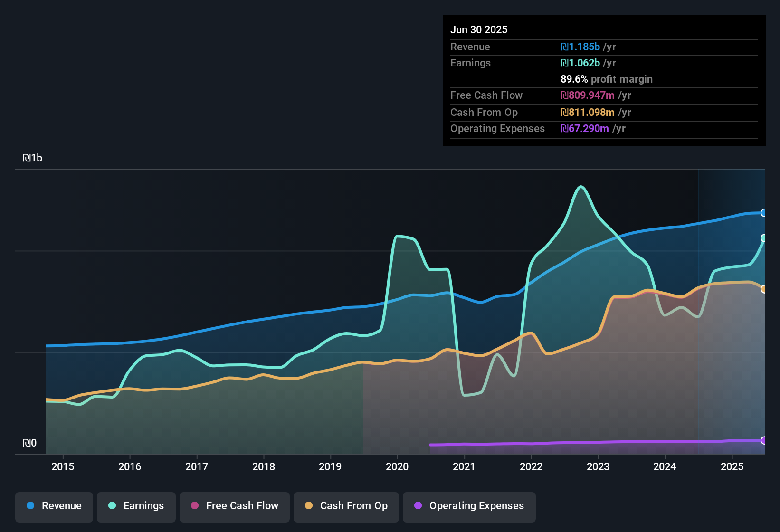
Task: Click the Jun 30 2025 tooltip date header
Action: [x=479, y=30]
